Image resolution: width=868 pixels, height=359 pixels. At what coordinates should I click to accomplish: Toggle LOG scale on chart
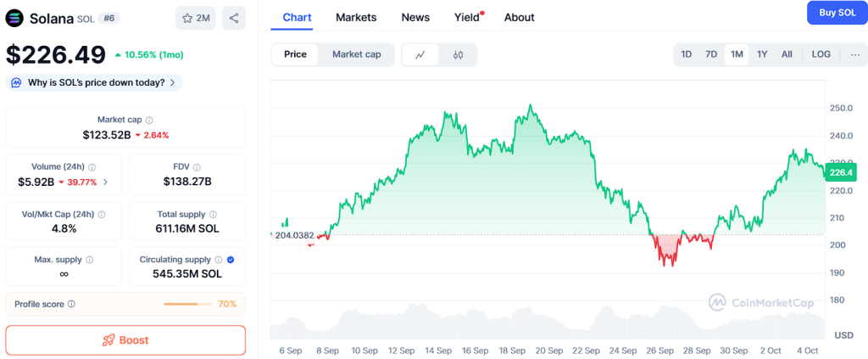[x=821, y=54]
